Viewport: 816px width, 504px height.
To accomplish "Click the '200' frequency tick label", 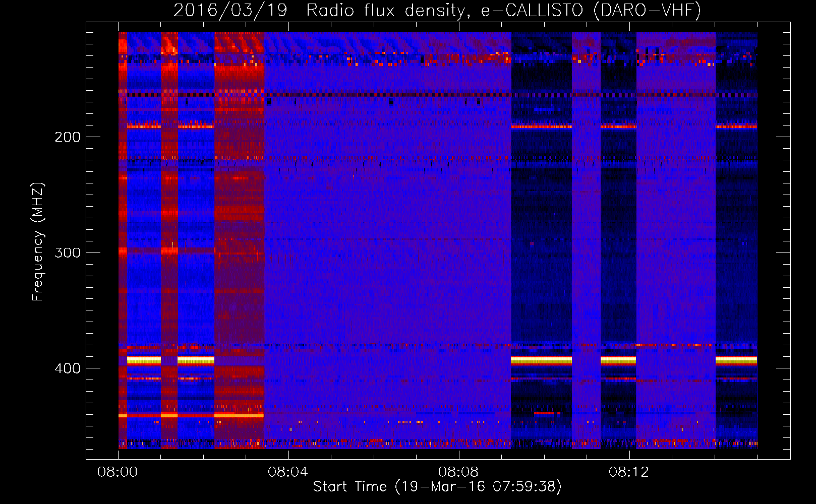I will coord(68,137).
